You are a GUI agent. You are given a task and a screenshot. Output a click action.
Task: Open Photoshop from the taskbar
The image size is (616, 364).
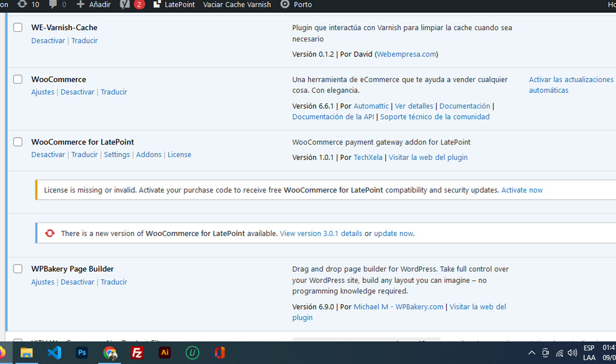click(82, 353)
